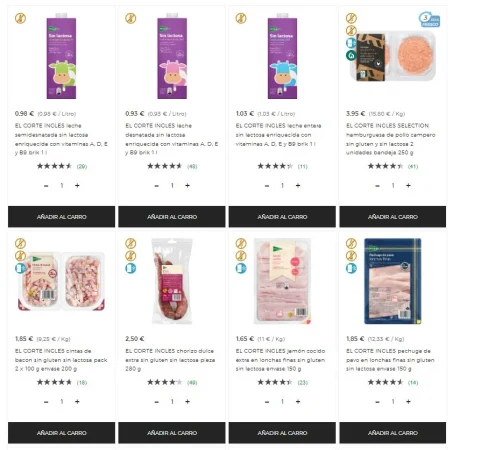Add leche entera sin lactosa to cart
This screenshot has height=450, width=481.
(282, 217)
